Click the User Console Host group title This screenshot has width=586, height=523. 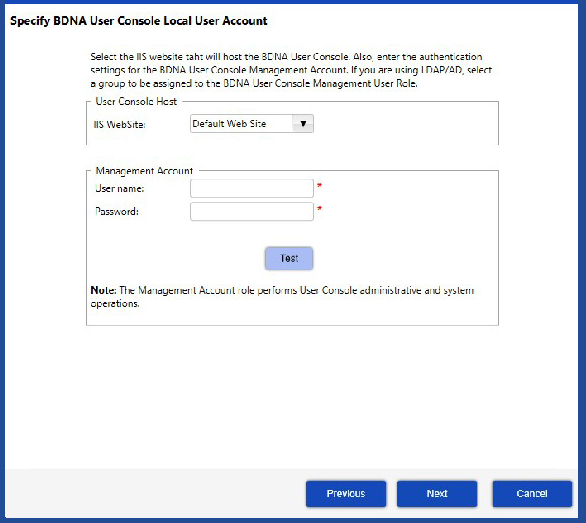pos(136,101)
